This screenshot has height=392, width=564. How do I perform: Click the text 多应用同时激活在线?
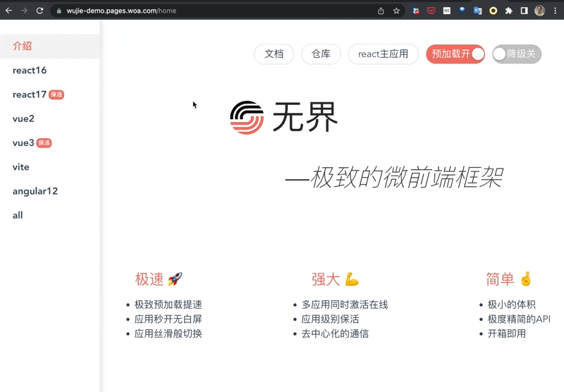tap(345, 305)
